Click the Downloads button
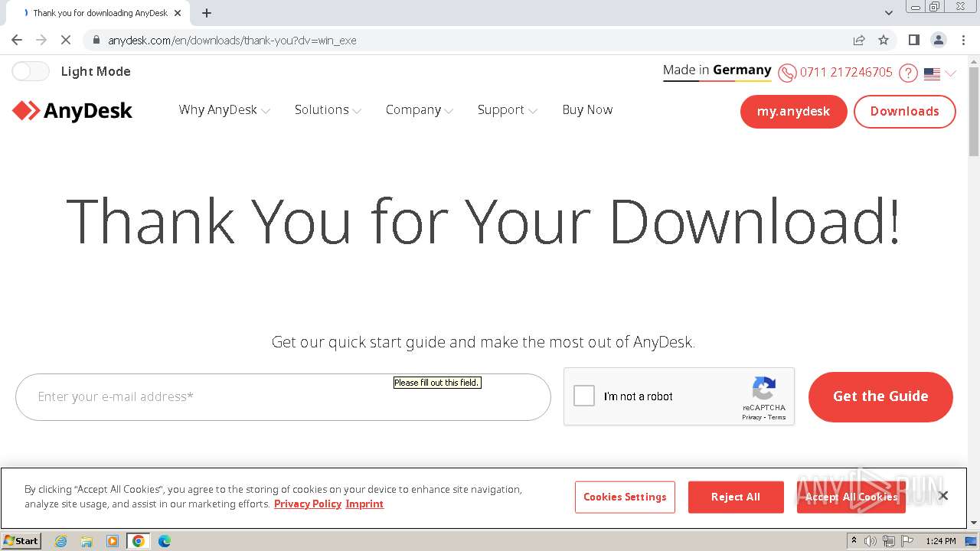 tap(904, 112)
